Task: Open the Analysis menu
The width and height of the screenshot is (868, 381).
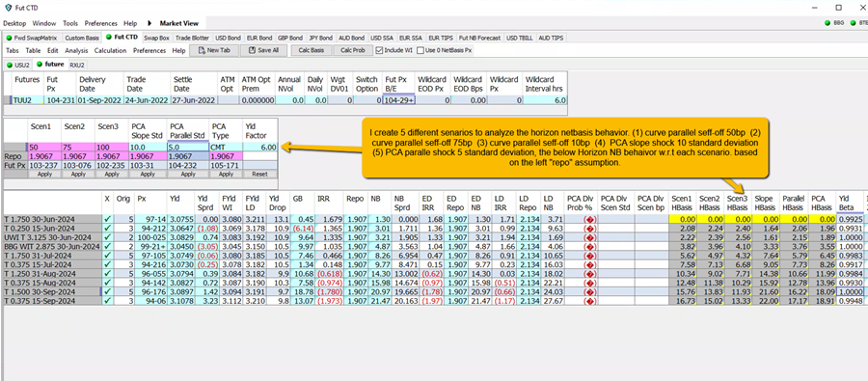Action: coord(76,50)
